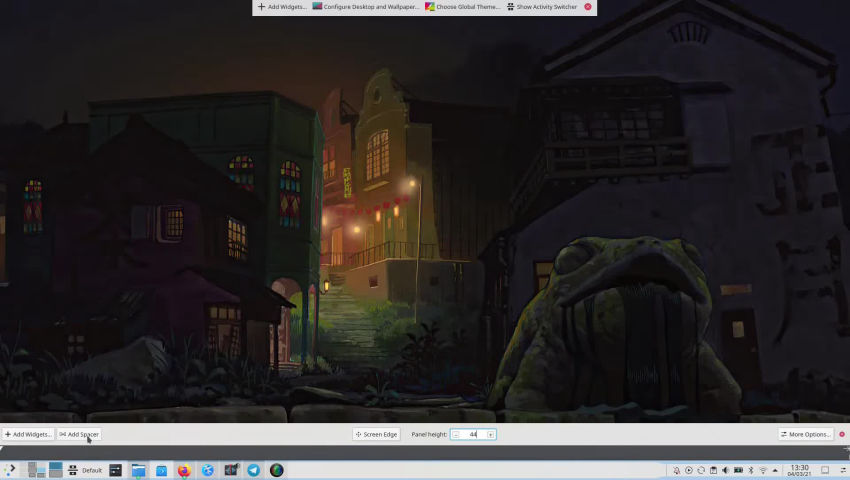Click the show desktop icon
The width and height of the screenshot is (850, 480).
(x=825, y=470)
